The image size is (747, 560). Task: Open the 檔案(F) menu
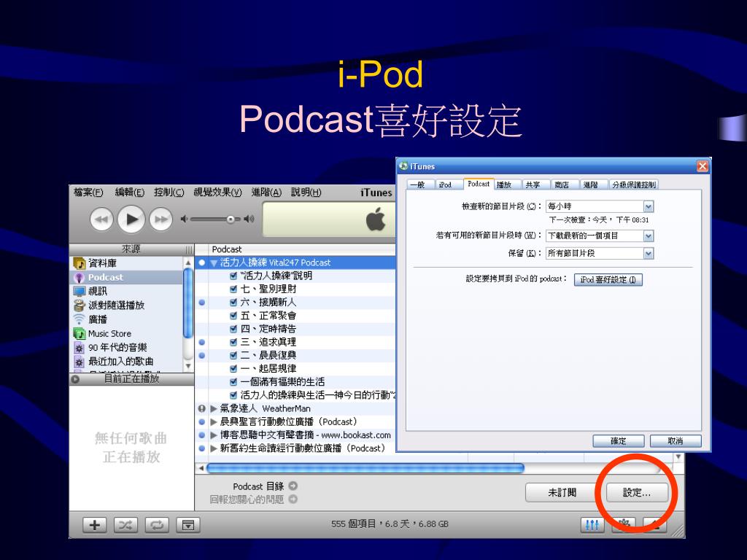click(88, 192)
